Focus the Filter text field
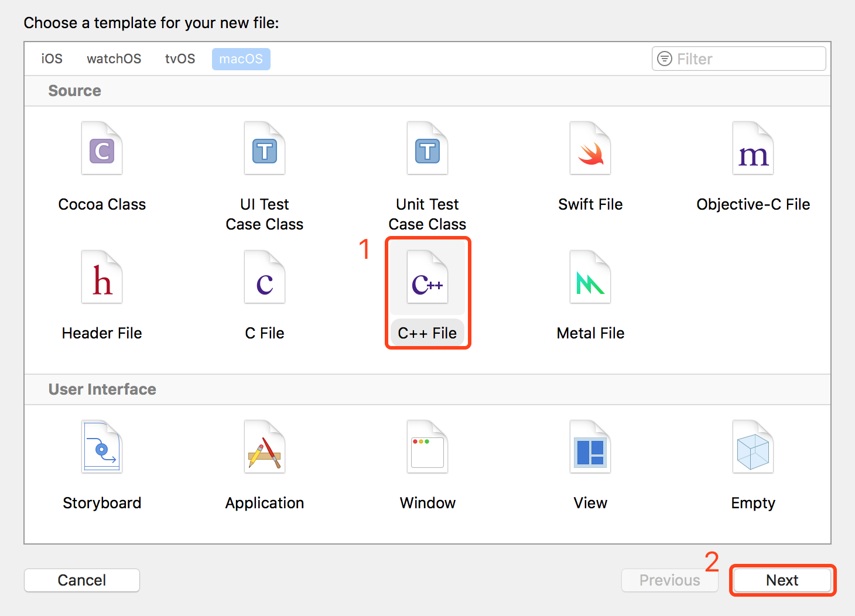 pyautogui.click(x=739, y=59)
